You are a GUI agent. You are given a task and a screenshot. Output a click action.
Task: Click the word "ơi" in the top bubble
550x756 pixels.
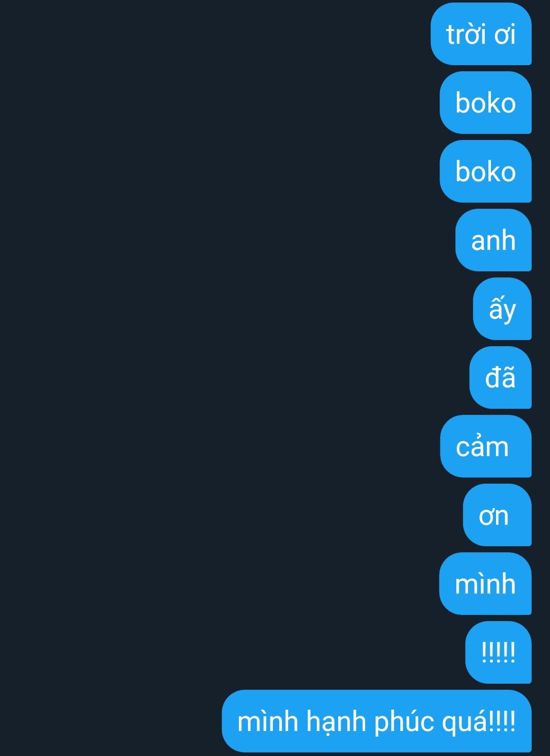505,35
